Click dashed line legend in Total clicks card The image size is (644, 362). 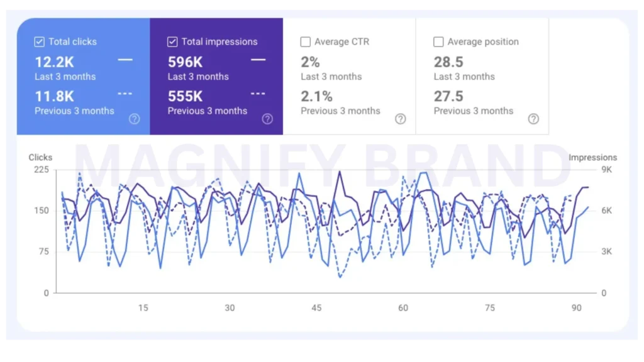[x=125, y=94]
